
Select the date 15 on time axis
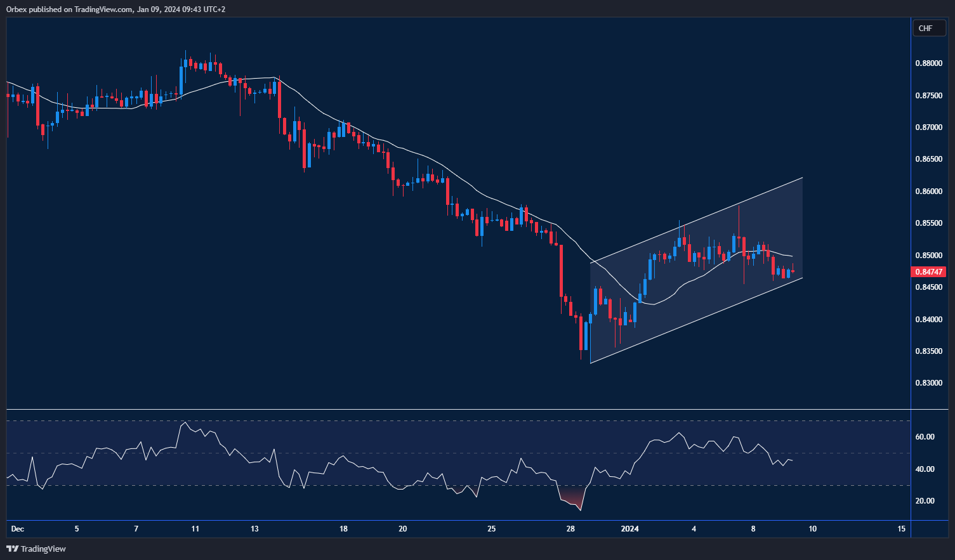(x=902, y=528)
